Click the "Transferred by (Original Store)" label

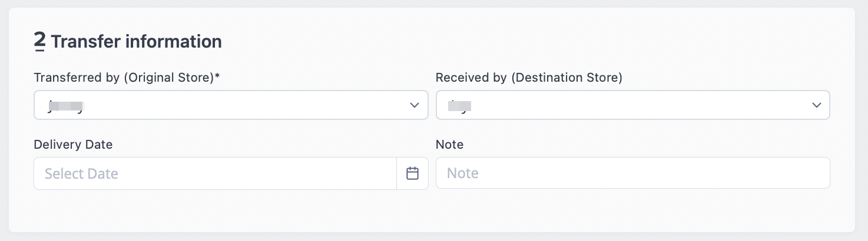click(124, 78)
